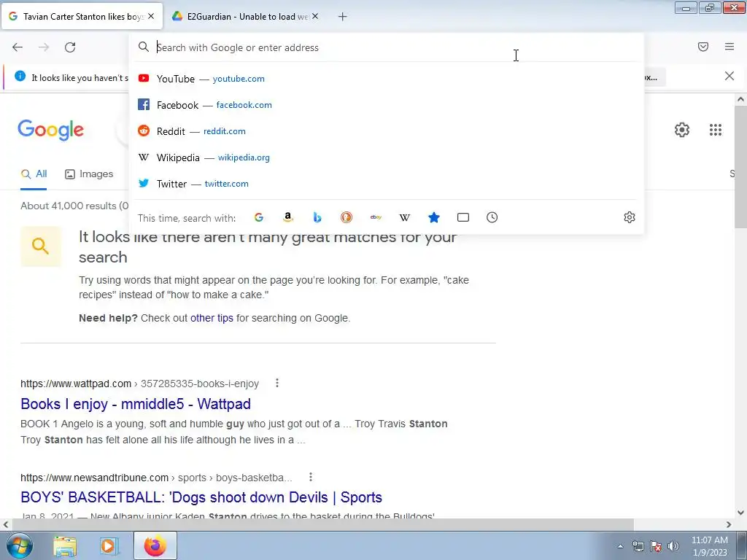Show hidden system tray icons

click(620, 546)
